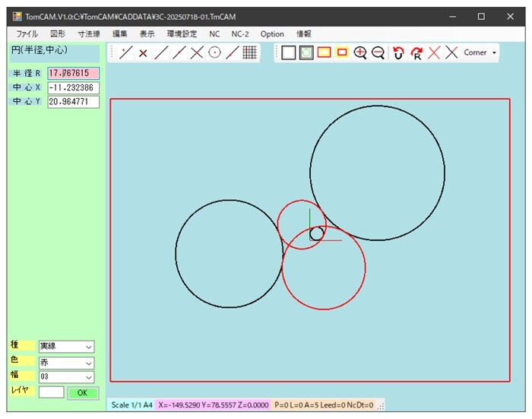Open the Corner dropdown in toolbar
532x419 pixels.
pyautogui.click(x=480, y=52)
